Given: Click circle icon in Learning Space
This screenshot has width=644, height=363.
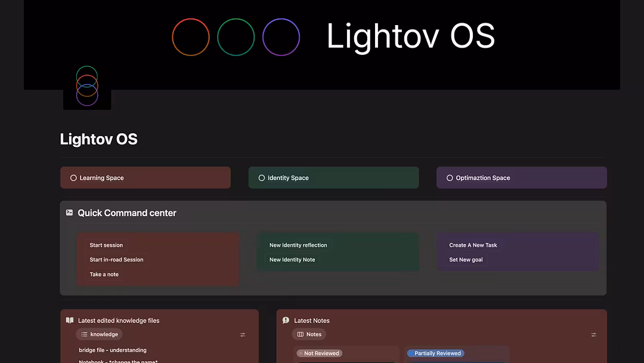Looking at the screenshot, I should tap(73, 178).
